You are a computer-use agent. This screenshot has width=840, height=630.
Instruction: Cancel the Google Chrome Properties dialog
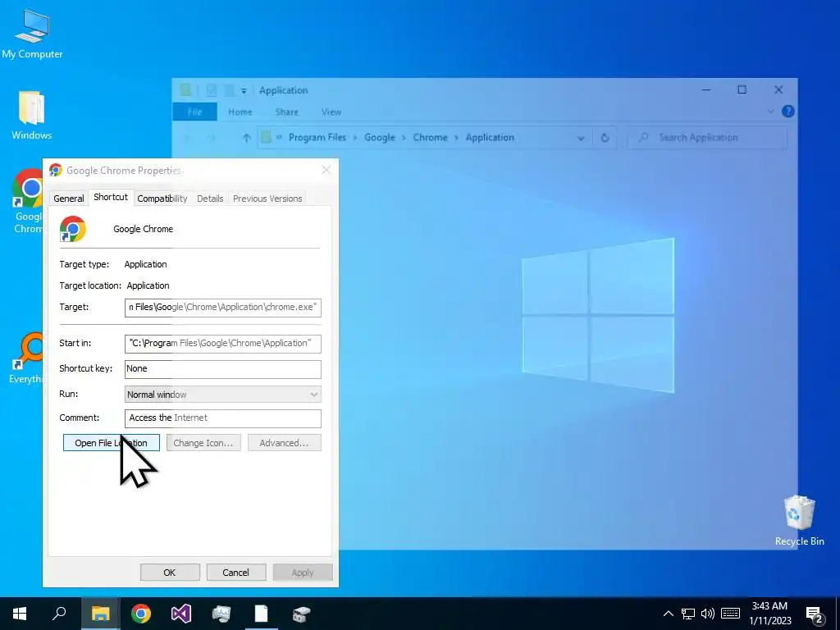pos(236,572)
